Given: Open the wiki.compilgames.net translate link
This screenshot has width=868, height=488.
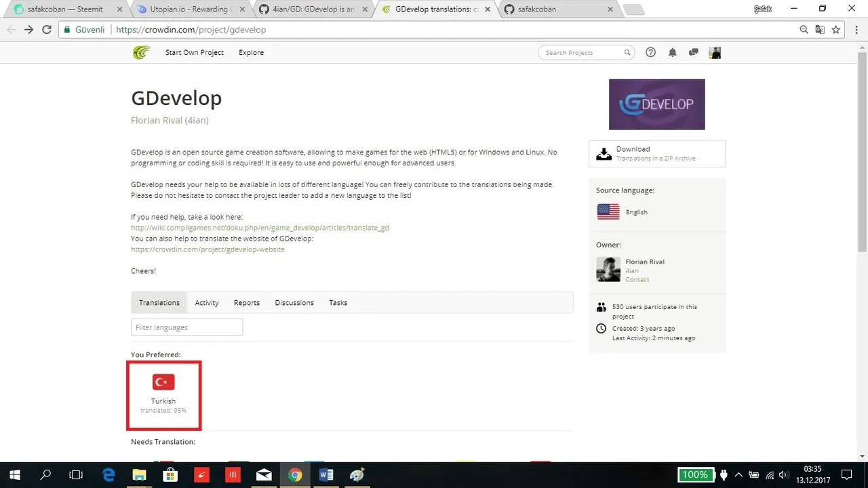Looking at the screenshot, I should tap(260, 228).
